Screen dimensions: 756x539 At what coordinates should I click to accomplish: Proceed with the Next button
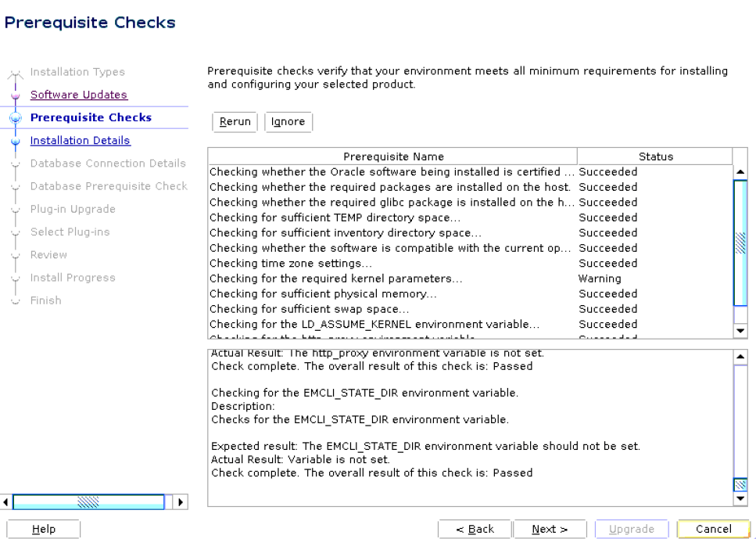pos(549,530)
